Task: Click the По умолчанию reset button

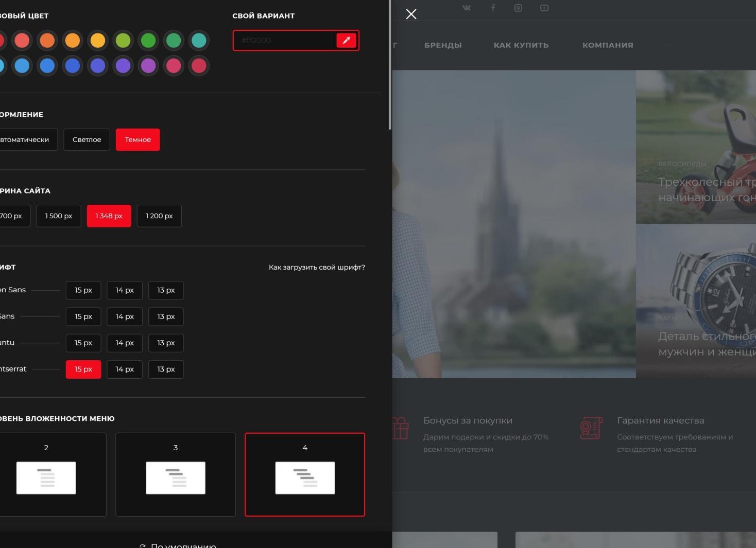Action: (178, 545)
